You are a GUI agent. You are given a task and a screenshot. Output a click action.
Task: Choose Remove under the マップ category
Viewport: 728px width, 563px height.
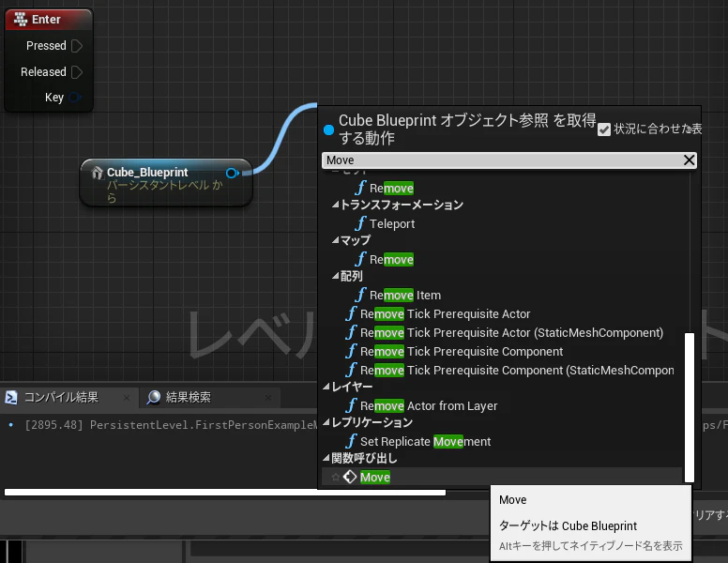coord(391,260)
